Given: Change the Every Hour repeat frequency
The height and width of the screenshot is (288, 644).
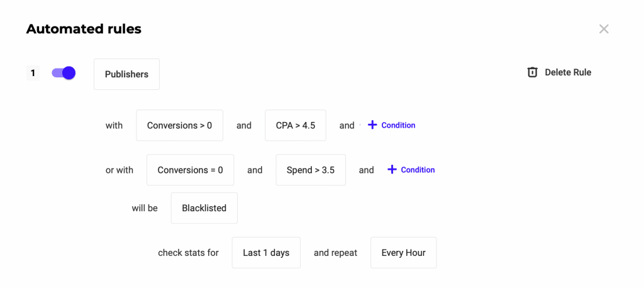Looking at the screenshot, I should pos(403,253).
